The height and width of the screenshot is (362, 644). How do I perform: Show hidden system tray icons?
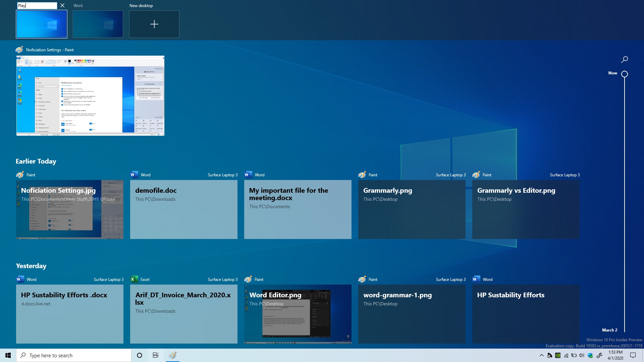tap(541, 355)
